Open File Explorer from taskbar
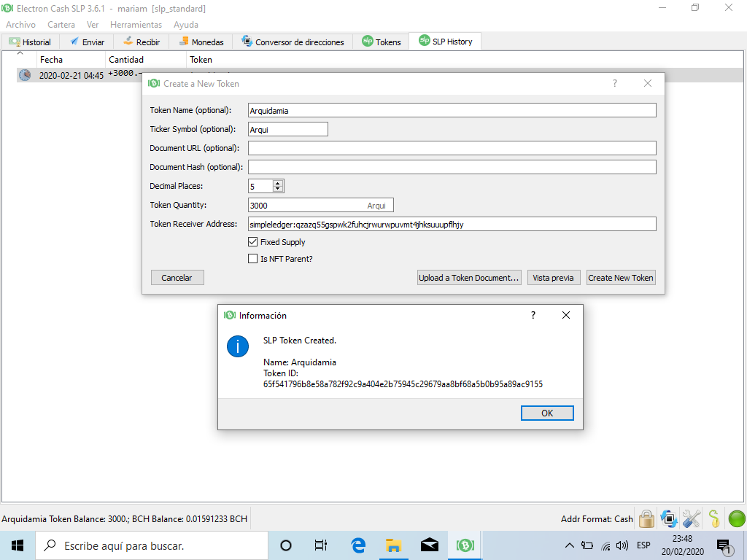This screenshot has width=747, height=560. (393, 545)
